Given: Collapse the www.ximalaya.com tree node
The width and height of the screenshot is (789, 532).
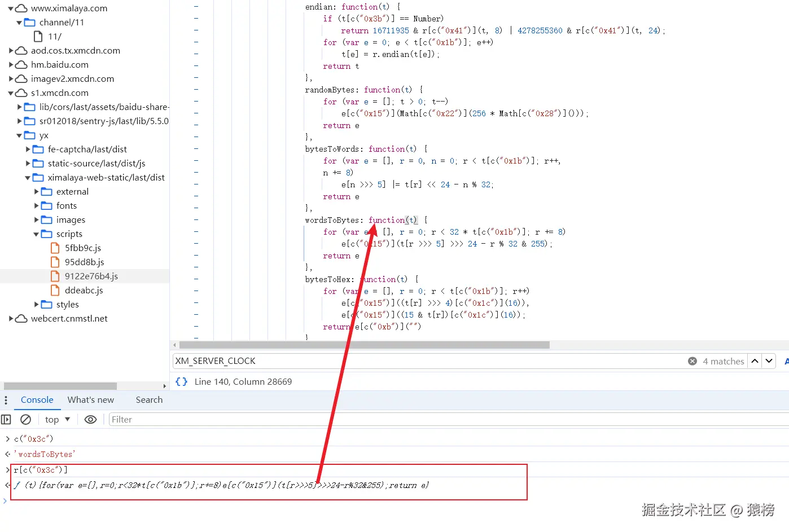Looking at the screenshot, I should (x=11, y=8).
